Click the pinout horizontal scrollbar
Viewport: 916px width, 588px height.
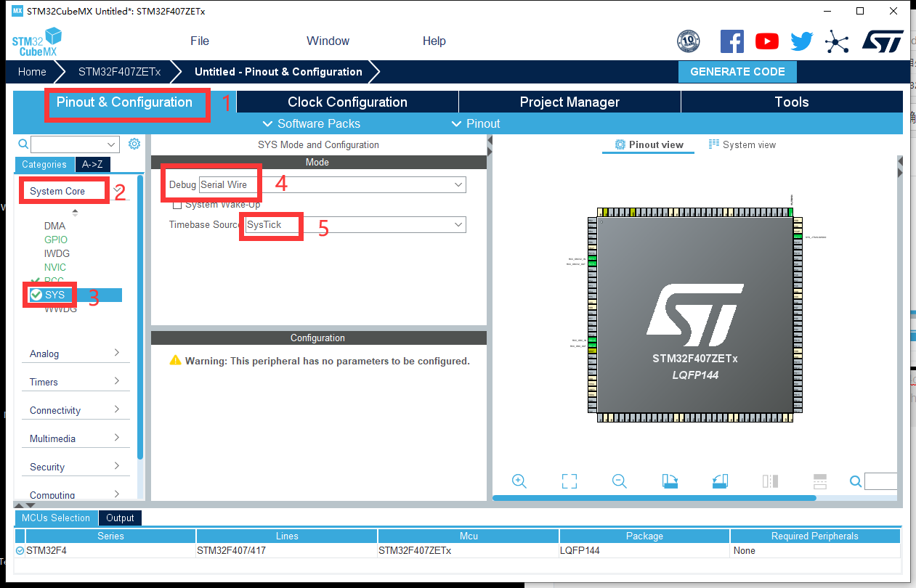click(x=654, y=498)
